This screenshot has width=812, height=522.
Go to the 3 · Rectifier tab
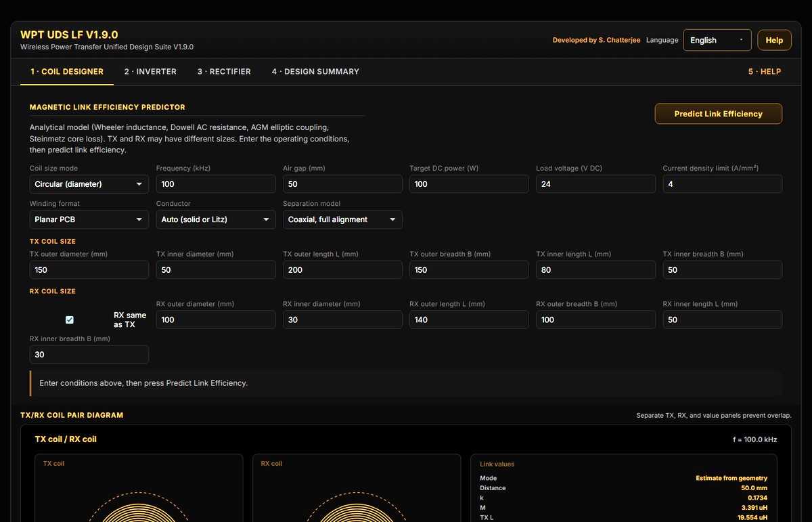coord(224,71)
